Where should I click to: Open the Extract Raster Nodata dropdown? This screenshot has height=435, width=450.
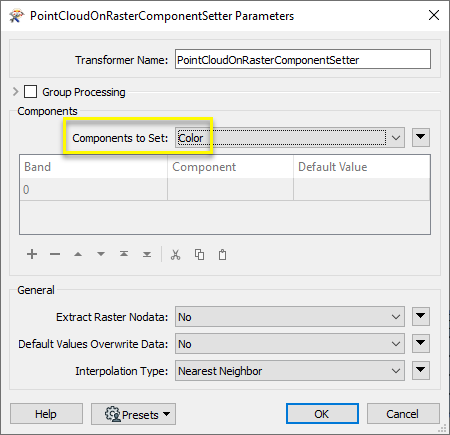tap(290, 317)
